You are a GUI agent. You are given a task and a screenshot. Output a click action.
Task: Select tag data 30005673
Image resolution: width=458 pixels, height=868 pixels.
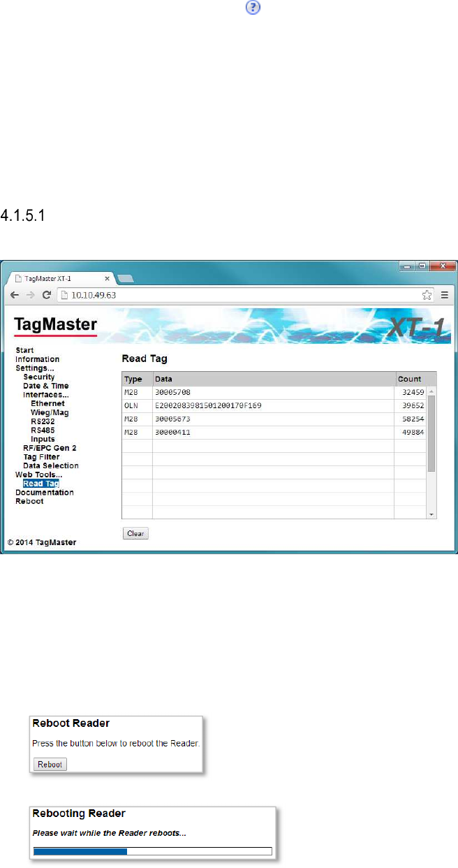coord(172,419)
